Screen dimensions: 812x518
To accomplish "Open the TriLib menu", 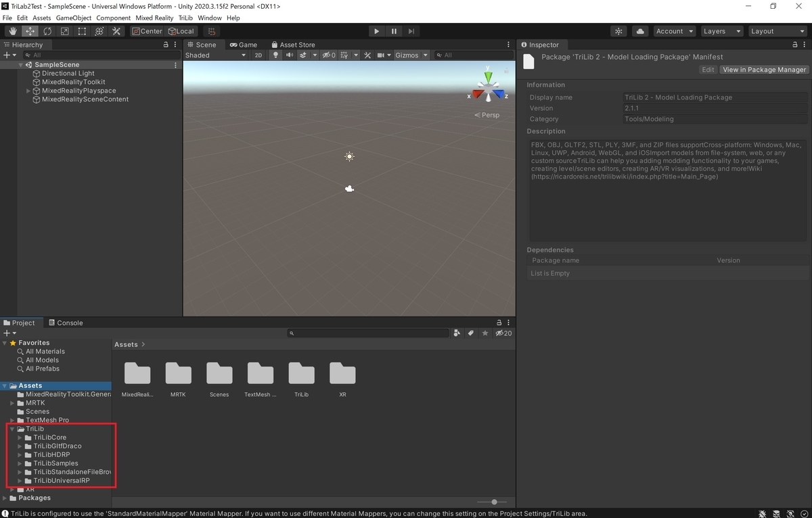I will tap(185, 18).
